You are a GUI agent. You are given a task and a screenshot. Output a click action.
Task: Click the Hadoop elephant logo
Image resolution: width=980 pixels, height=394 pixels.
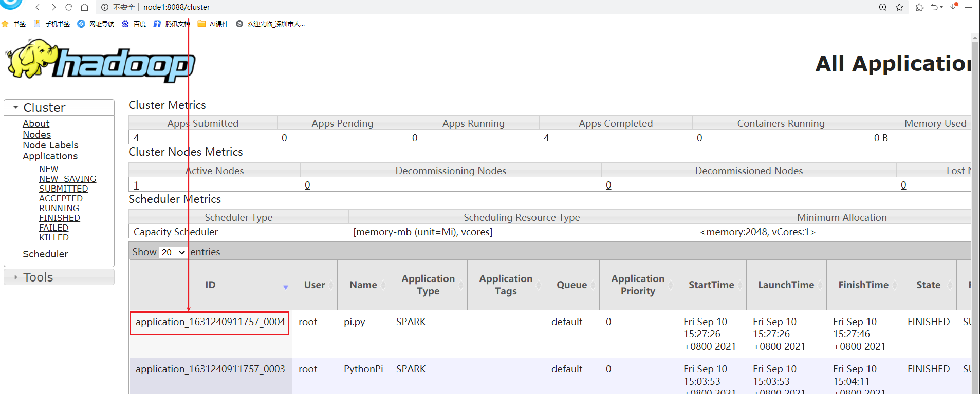point(100,61)
